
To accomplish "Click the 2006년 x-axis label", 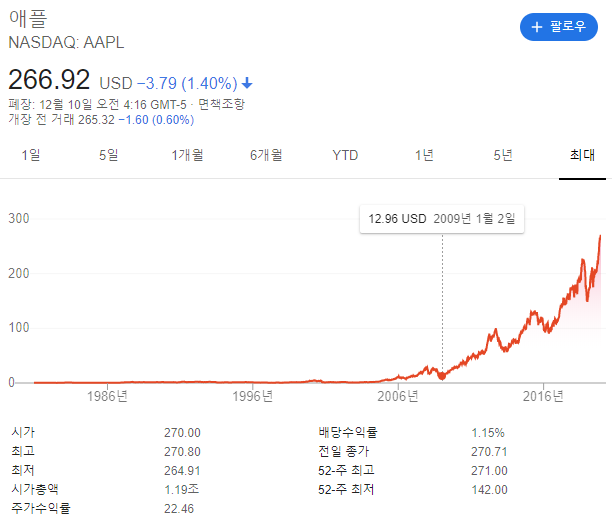I will click(x=398, y=396).
